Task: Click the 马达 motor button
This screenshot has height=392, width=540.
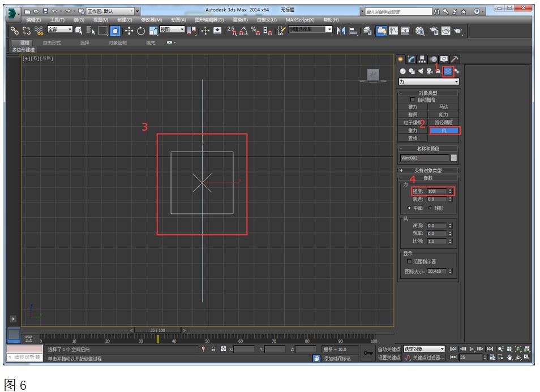Action: point(444,107)
